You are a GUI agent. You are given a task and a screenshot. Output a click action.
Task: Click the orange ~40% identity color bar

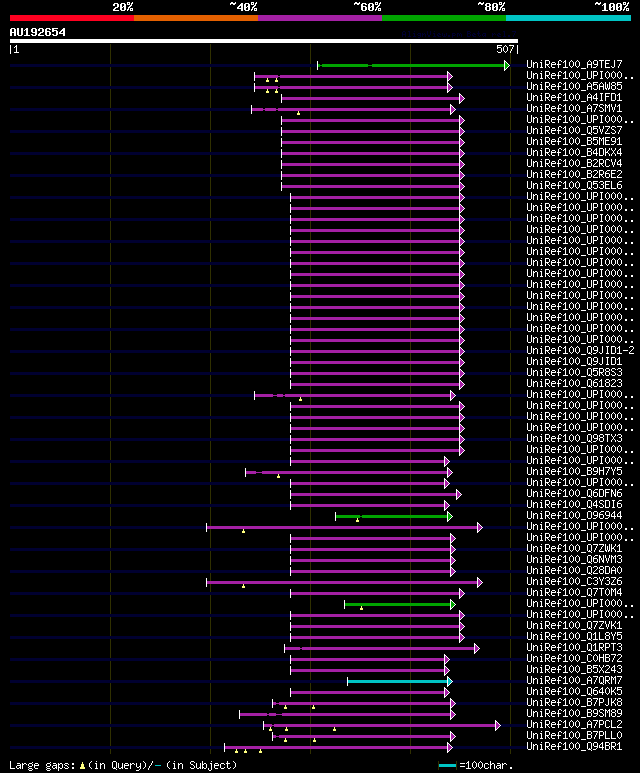tap(196, 18)
